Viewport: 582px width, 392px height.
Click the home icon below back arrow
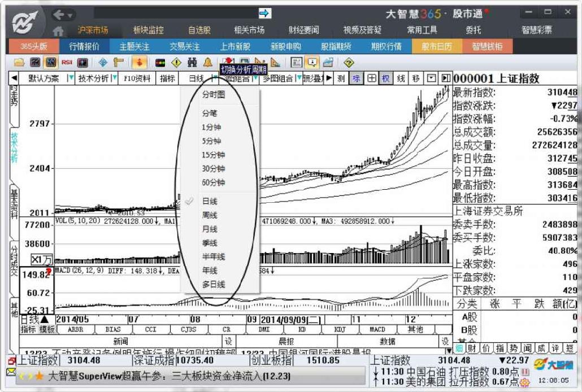click(x=58, y=31)
